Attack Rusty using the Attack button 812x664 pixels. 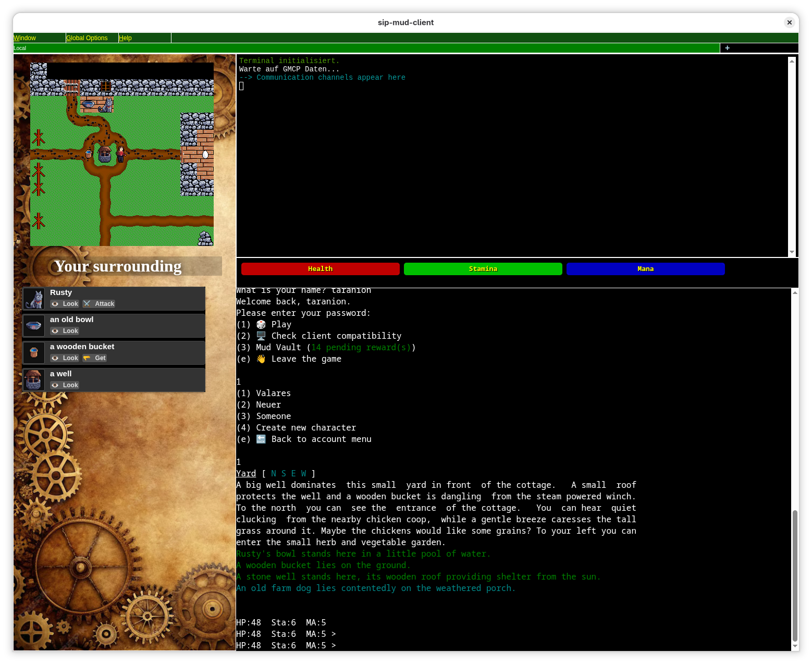click(x=99, y=304)
